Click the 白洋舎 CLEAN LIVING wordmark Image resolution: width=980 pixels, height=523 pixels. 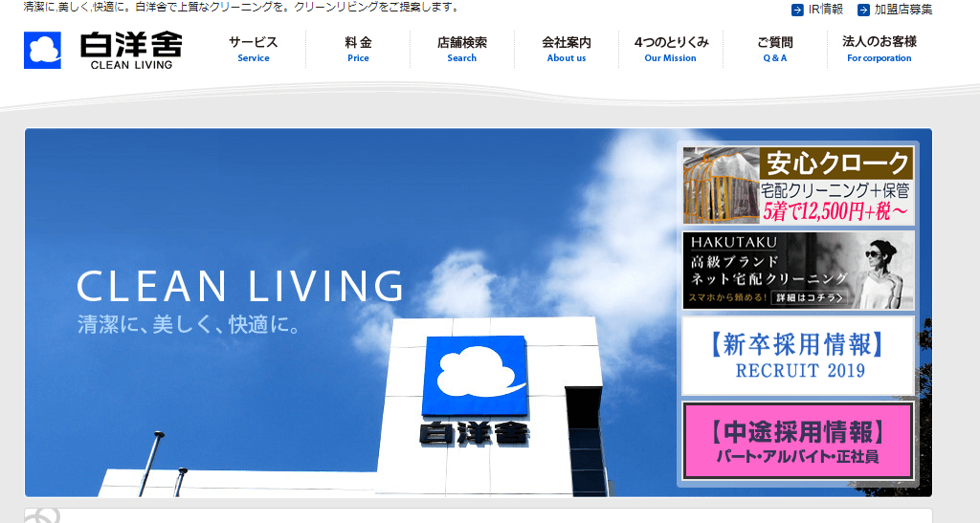pos(130,51)
